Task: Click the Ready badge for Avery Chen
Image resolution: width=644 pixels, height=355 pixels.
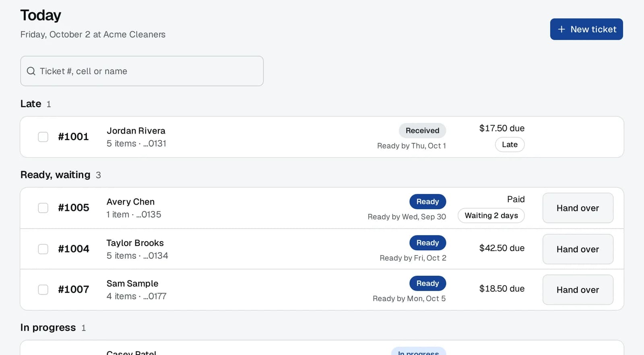Action: 428,202
